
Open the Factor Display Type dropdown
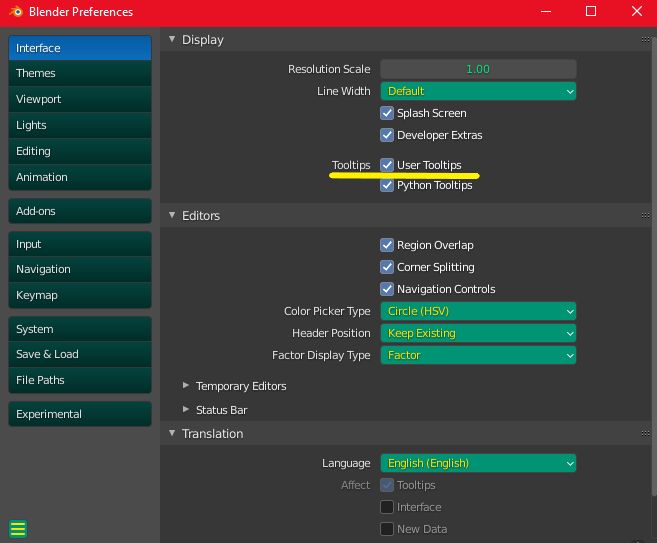pyautogui.click(x=478, y=355)
